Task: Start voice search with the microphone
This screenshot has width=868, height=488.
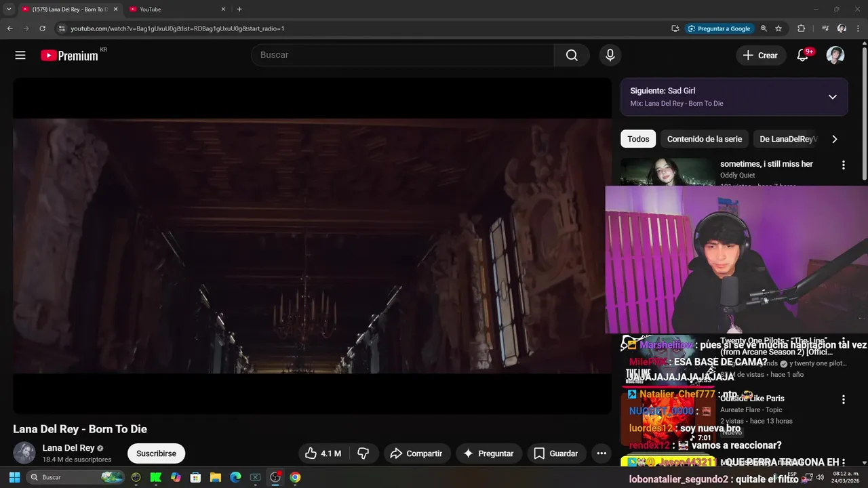Action: pos(610,55)
